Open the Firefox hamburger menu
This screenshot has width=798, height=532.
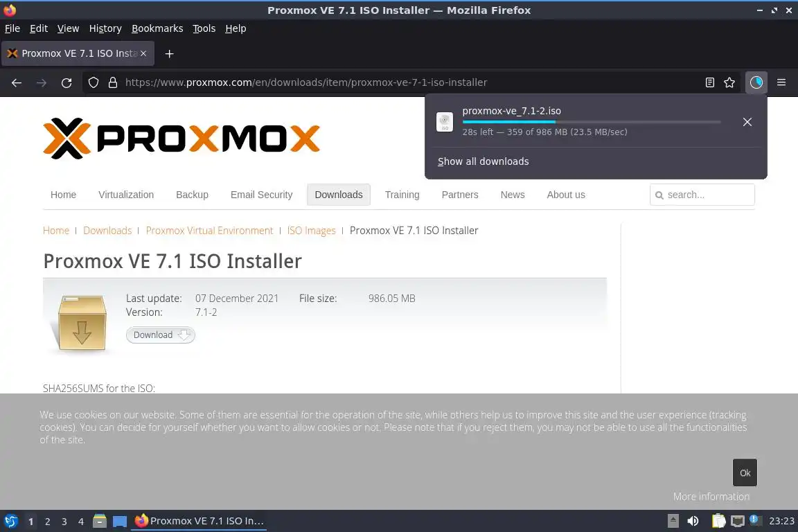tap(781, 82)
